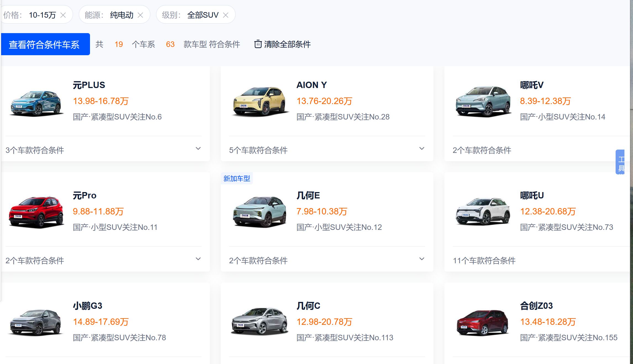
Task: Expand the AION Y 5个车款符合条件 list
Action: coord(422,149)
